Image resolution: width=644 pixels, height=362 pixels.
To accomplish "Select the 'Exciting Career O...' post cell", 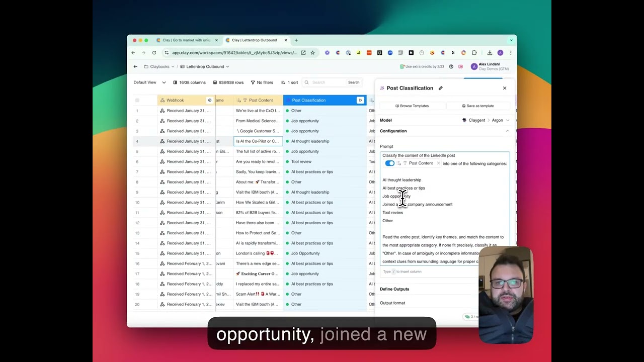I will [258, 274].
